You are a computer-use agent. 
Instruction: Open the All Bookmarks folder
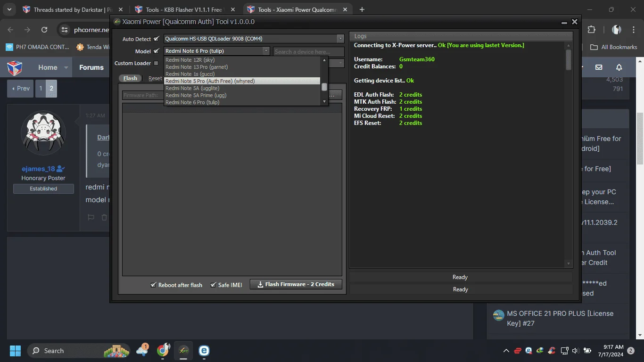click(613, 47)
